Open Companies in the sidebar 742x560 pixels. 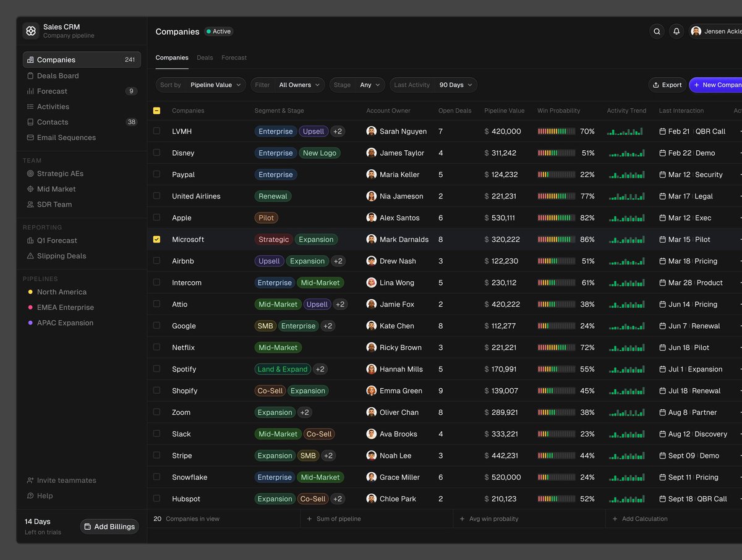[82, 60]
